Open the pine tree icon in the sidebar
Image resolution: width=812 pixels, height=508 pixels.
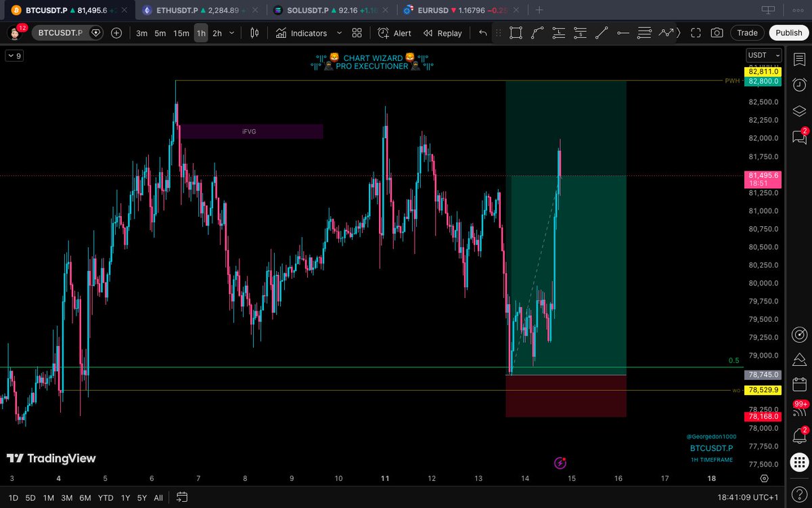pyautogui.click(x=799, y=360)
